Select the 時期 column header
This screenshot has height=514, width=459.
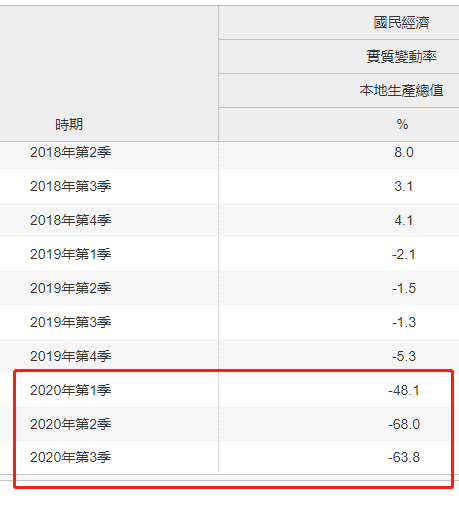pyautogui.click(x=69, y=124)
